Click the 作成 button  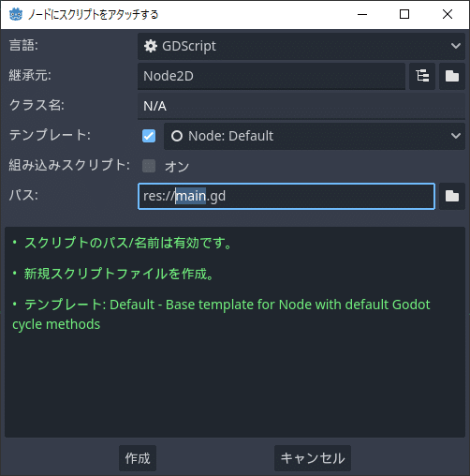pyautogui.click(x=138, y=458)
